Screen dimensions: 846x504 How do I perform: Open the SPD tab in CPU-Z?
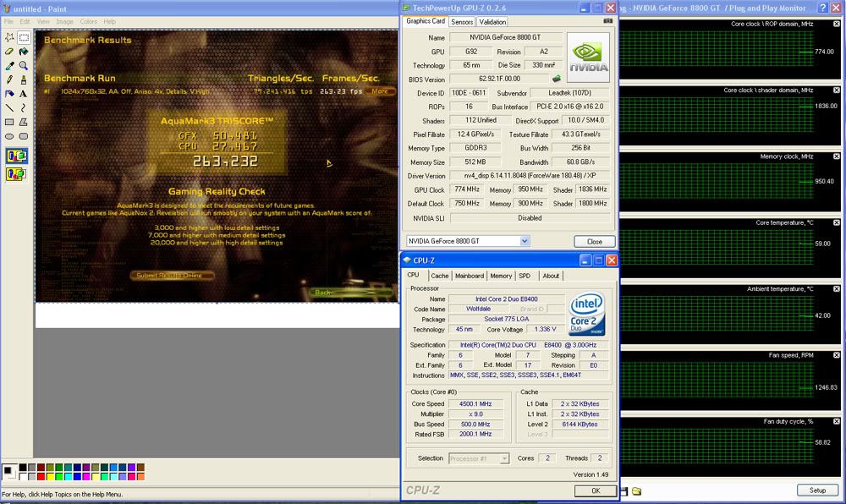pos(525,276)
